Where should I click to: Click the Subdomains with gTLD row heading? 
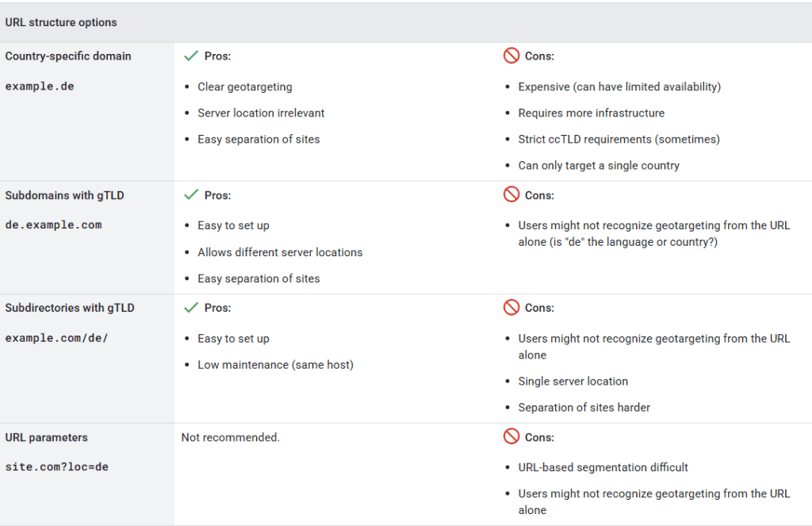click(x=64, y=195)
